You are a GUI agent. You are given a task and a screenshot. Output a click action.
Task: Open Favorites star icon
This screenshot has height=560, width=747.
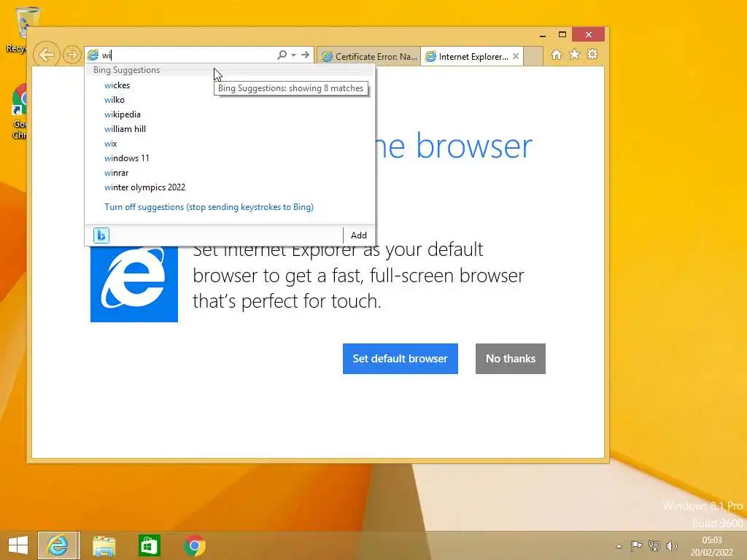[575, 54]
